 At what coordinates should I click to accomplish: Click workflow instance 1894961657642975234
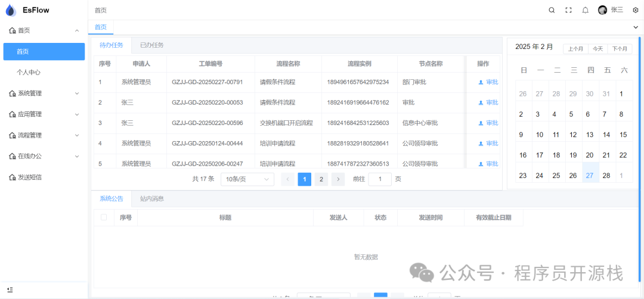click(358, 82)
